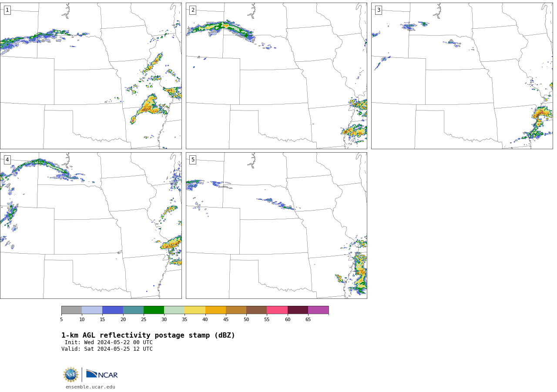
Task: Click the NSF logo
Action: [71, 375]
